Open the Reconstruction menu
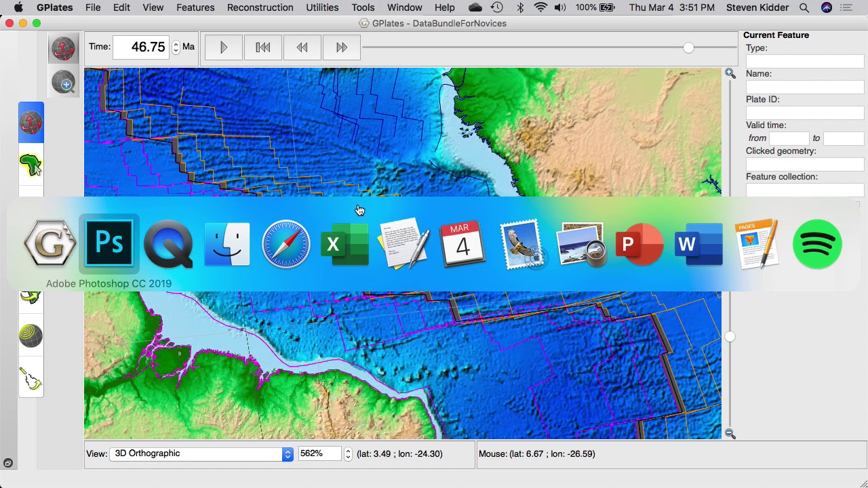 (x=260, y=7)
